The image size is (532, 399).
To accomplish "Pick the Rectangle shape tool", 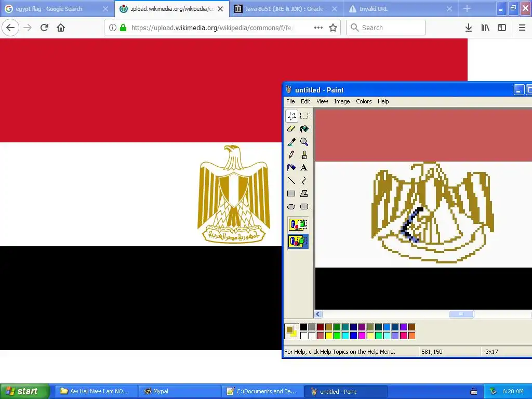I will [x=291, y=194].
